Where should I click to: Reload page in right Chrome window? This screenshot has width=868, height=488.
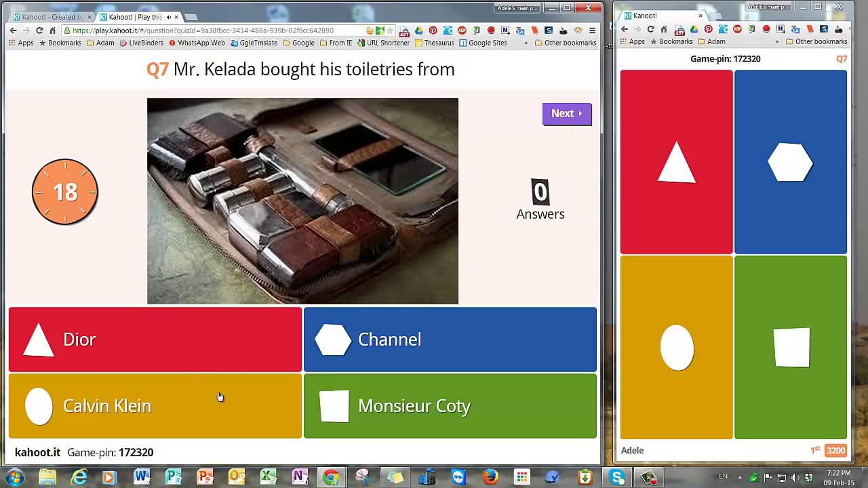tap(650, 29)
